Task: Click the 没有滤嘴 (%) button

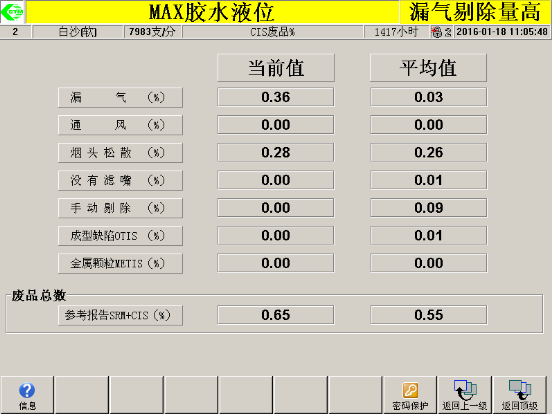Action: point(120,181)
